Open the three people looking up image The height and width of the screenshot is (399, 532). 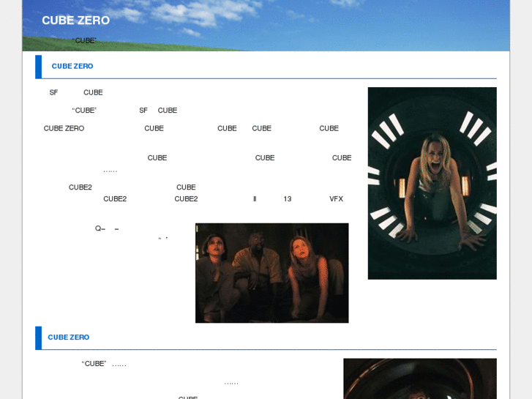[271, 273]
